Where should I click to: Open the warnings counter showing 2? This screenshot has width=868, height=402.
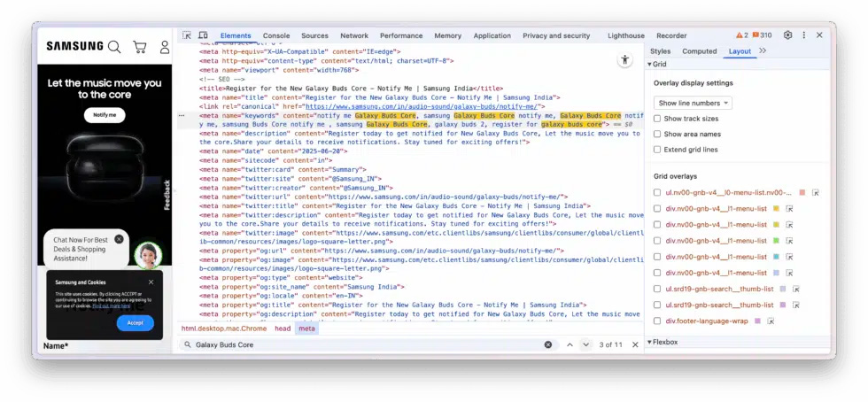[742, 35]
